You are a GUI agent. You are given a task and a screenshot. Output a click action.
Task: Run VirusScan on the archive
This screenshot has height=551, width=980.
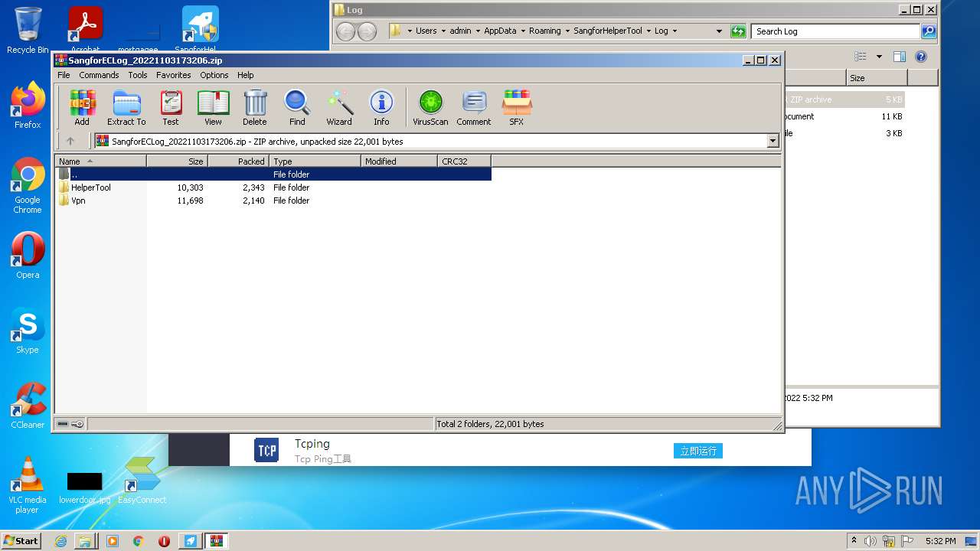tap(430, 108)
